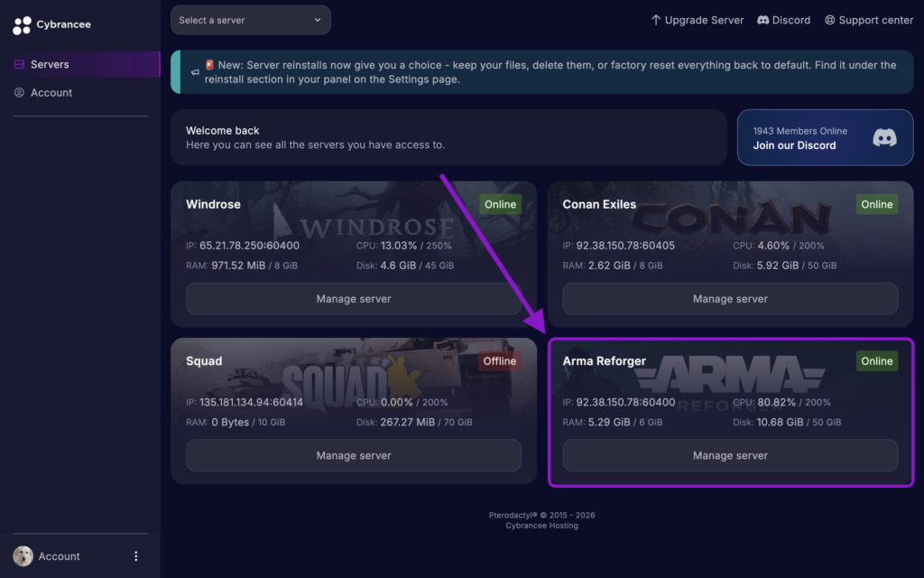
Task: Click the Arma Reforger server title
Action: [x=604, y=361]
